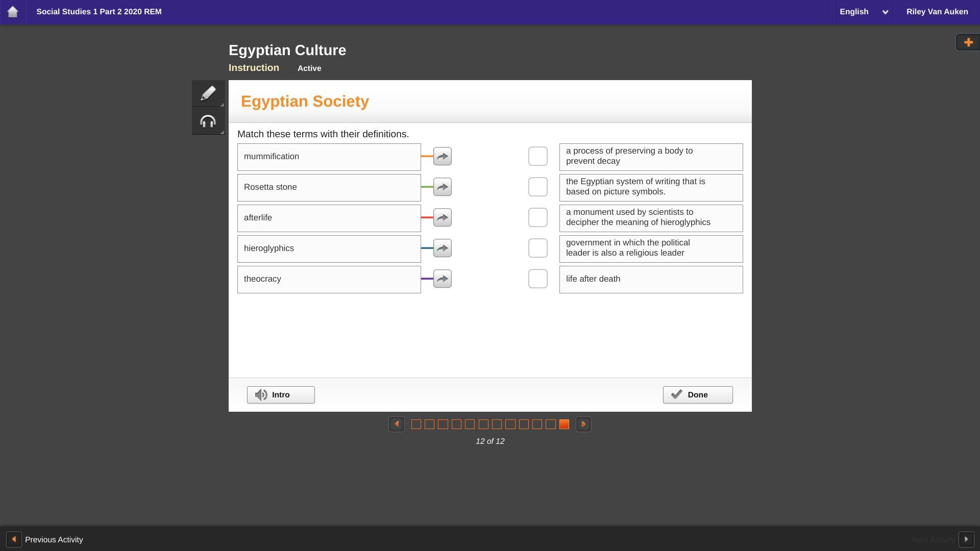980x551 pixels.
Task: Select the pencil highlighter tool
Action: coord(208,94)
